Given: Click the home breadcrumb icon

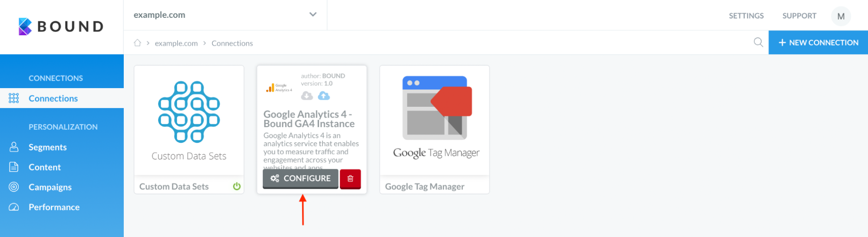Looking at the screenshot, I should coord(138,43).
